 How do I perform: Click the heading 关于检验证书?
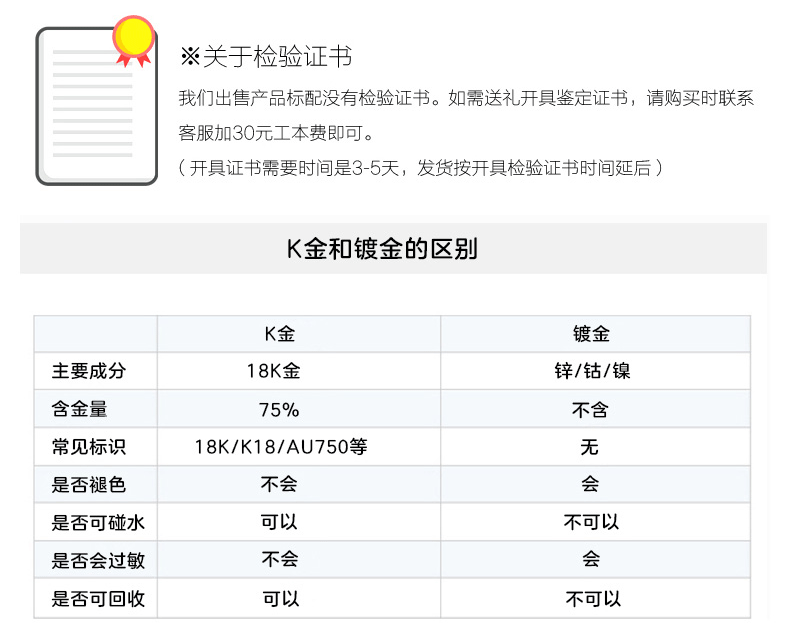(266, 56)
